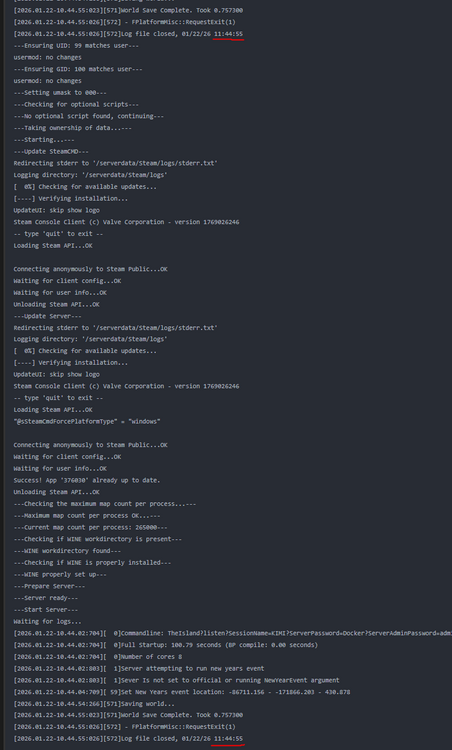Click the '---Server ready---' log line
This screenshot has height=750, width=452.
[45, 597]
